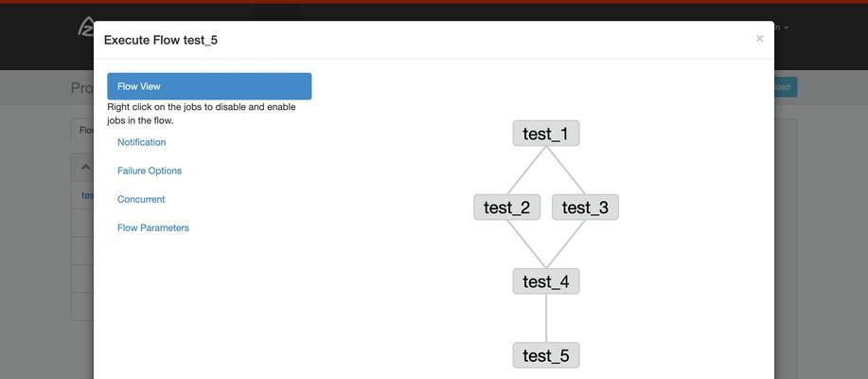868x379 pixels.
Task: Select the test_5 job node
Action: click(x=546, y=355)
